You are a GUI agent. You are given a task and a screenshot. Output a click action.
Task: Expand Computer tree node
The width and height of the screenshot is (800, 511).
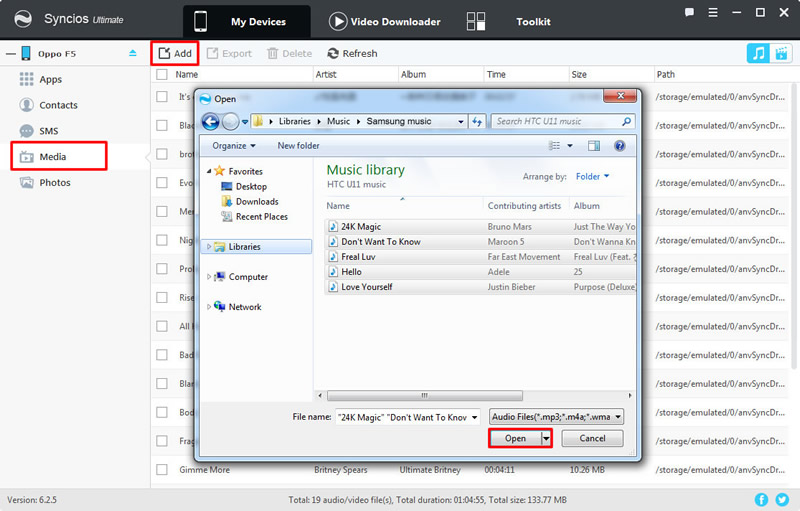[209, 277]
